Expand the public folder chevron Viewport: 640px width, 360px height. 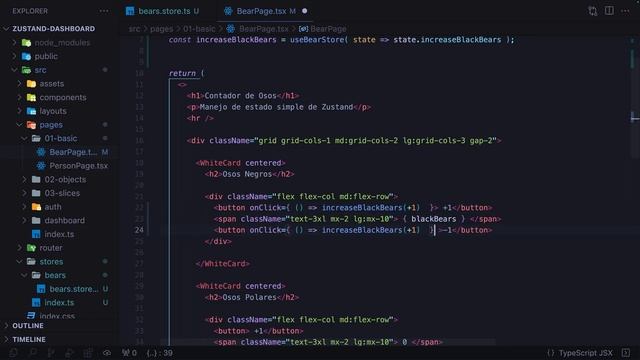pos(15,56)
